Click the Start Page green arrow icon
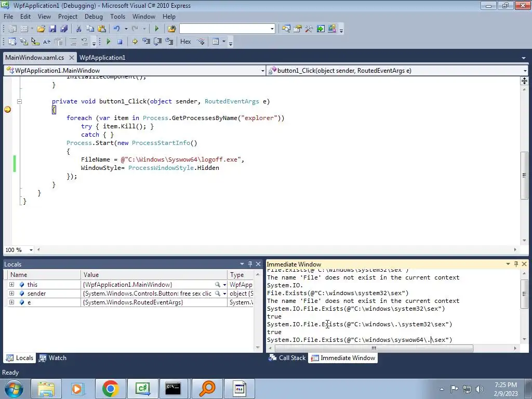 320,29
